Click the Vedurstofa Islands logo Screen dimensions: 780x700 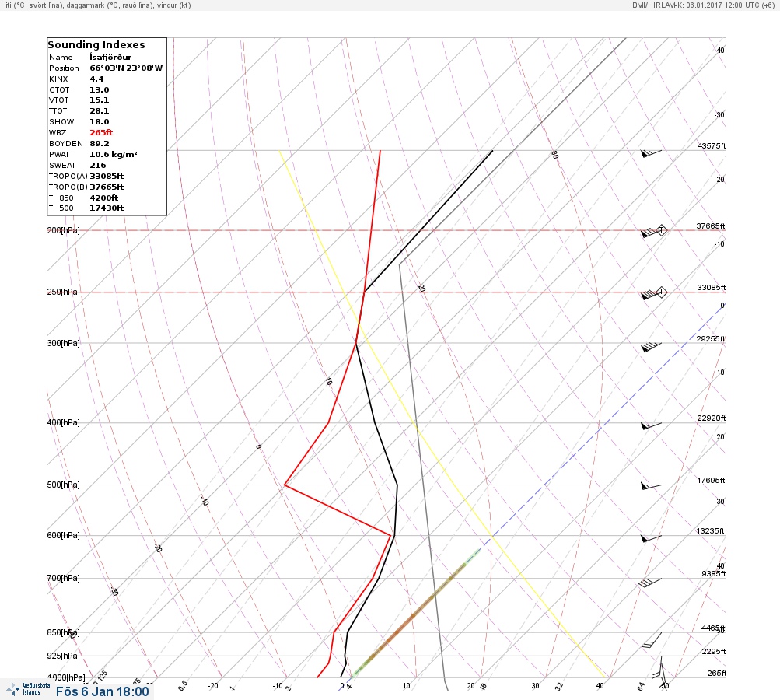point(28,689)
